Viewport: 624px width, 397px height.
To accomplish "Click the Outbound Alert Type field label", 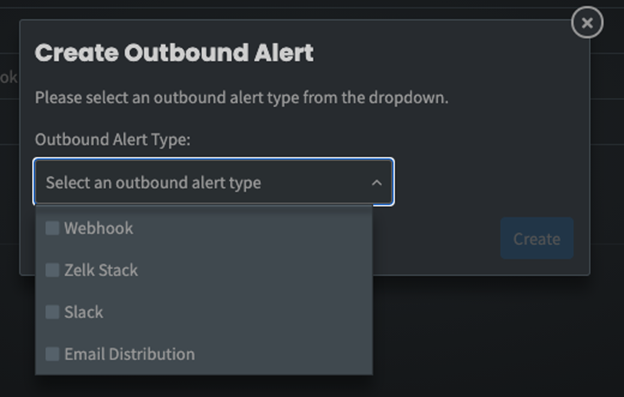I will coord(113,140).
